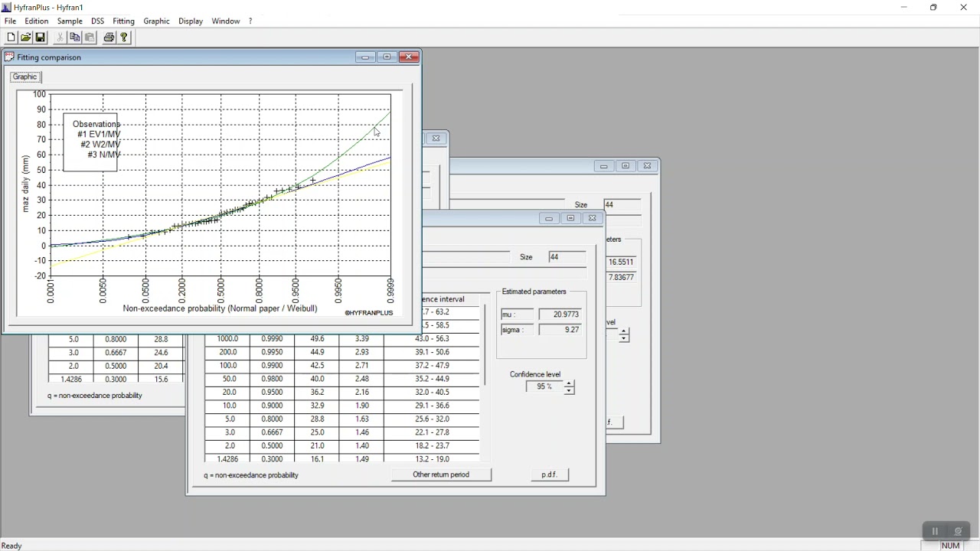Open the Graphic menu
Screen dimensions: 980x551
click(156, 21)
